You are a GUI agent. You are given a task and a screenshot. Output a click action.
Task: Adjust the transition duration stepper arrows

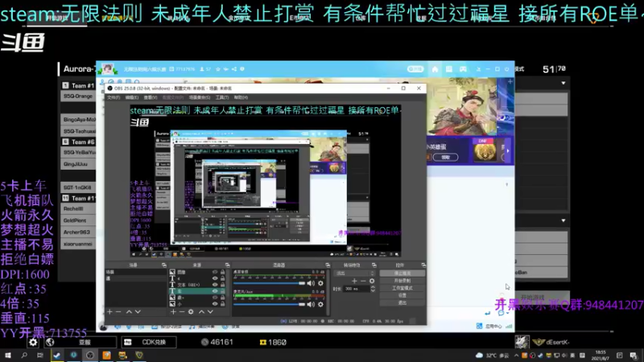pyautogui.click(x=373, y=289)
